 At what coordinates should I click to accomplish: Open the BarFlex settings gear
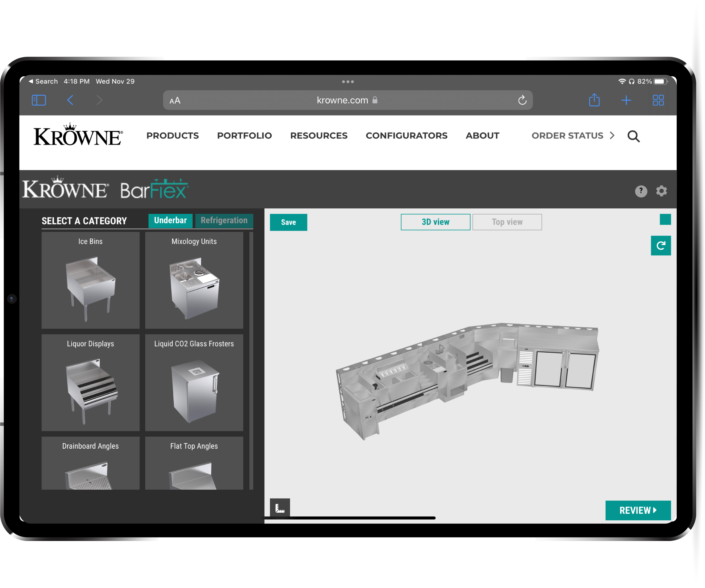(661, 191)
